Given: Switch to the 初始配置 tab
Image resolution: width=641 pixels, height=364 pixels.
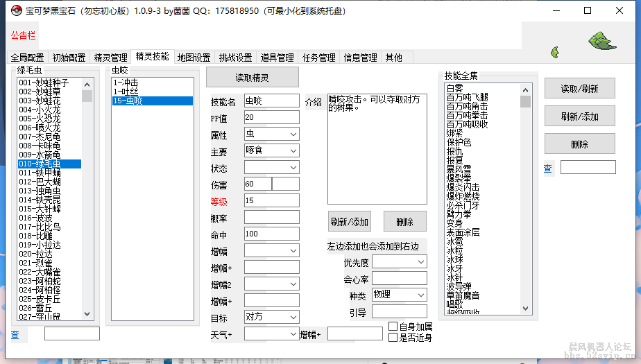Looking at the screenshot, I should tap(69, 58).
